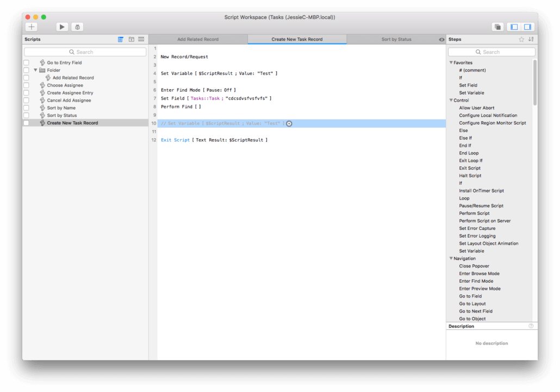
Task: Collapse the Favorites steps group
Action: pyautogui.click(x=451, y=63)
